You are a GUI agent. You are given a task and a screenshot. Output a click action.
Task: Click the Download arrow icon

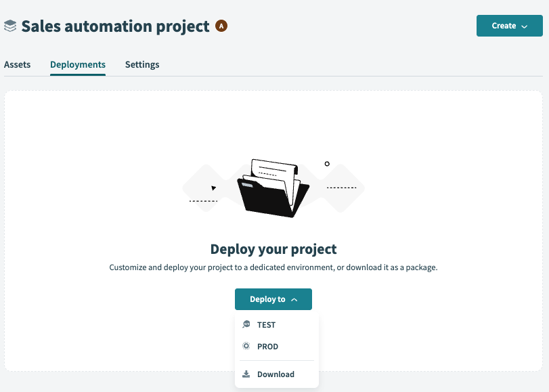(246, 374)
